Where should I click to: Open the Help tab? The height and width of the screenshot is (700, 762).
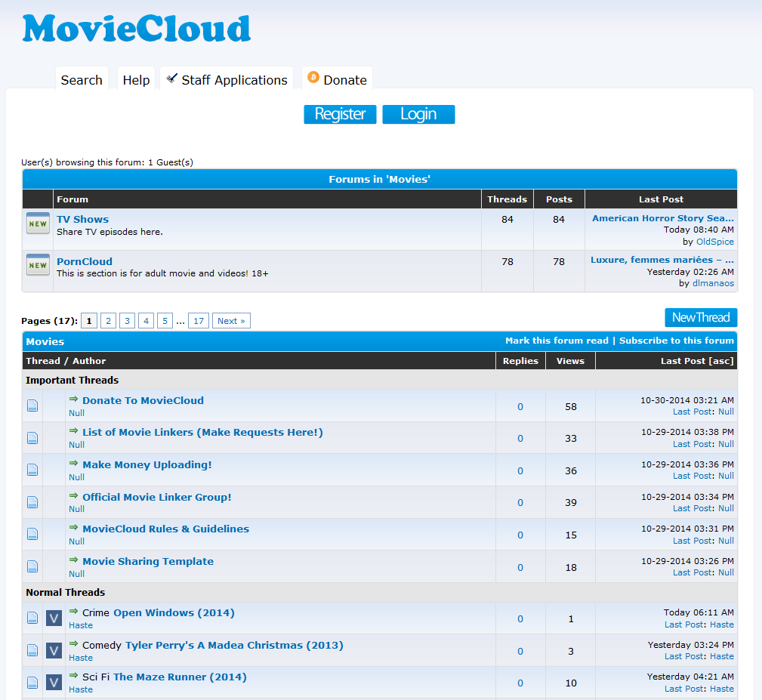[136, 80]
